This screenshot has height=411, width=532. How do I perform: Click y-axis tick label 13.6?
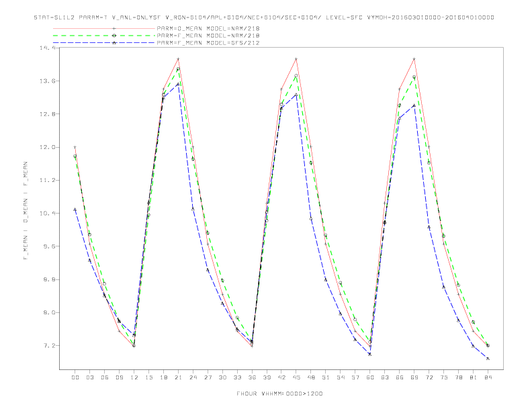tap(47, 81)
